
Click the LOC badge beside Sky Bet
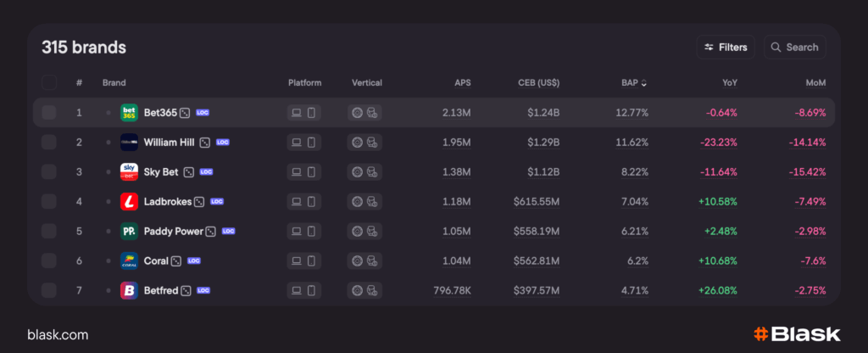pos(206,172)
